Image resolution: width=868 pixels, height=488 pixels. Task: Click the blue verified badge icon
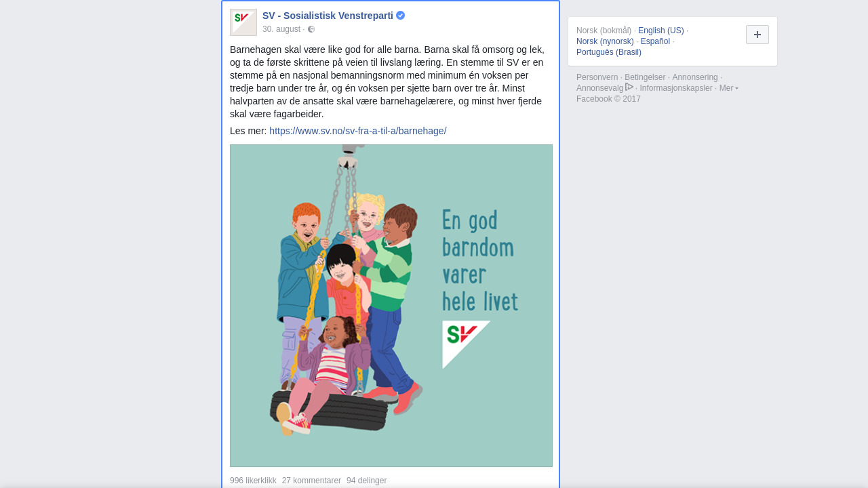[x=401, y=16]
